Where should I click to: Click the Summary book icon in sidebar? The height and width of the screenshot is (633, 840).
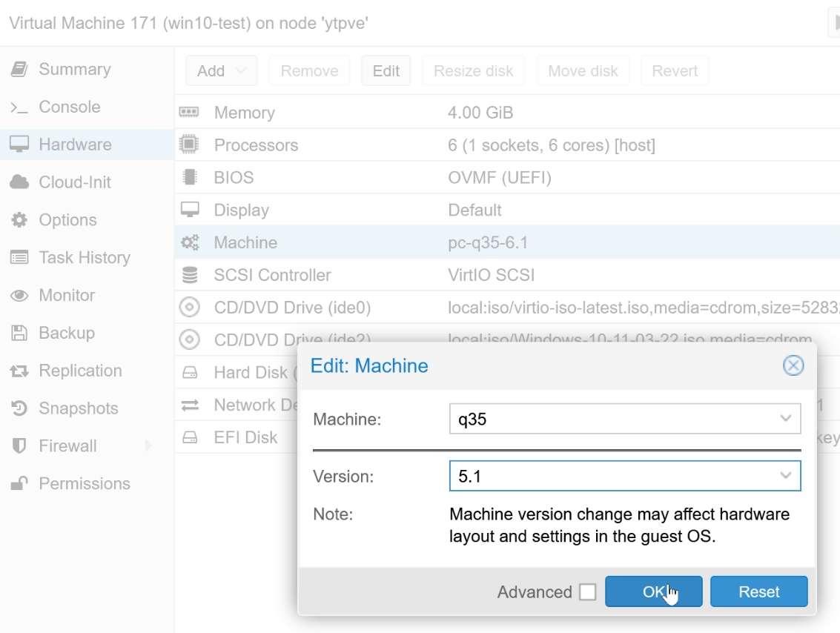pyautogui.click(x=19, y=70)
